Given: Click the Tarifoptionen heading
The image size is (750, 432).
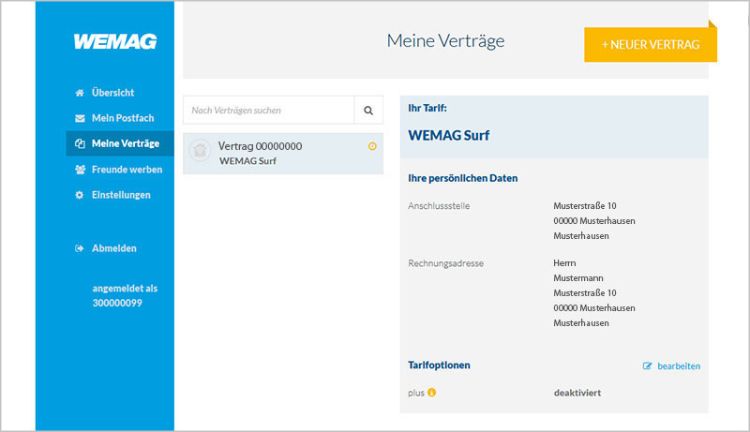Looking at the screenshot, I should click(439, 365).
